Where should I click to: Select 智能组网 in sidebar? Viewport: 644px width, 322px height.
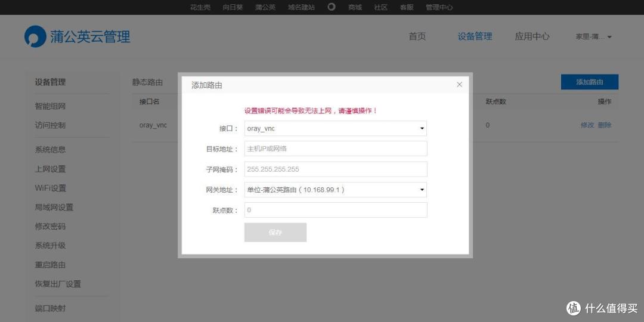[50, 106]
